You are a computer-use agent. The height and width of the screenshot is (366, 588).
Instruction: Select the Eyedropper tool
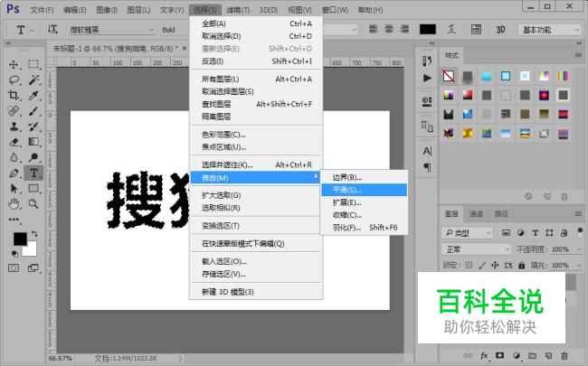tap(33, 95)
